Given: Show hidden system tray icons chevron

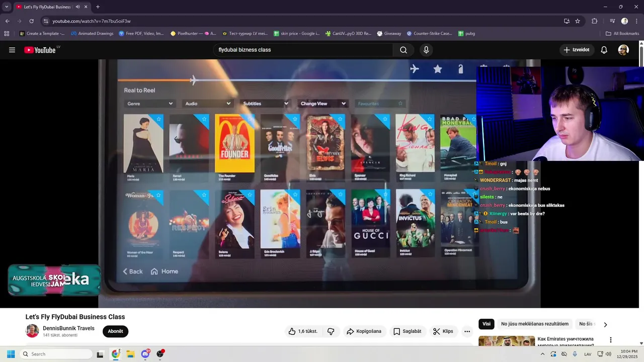Looking at the screenshot, I should (542, 354).
